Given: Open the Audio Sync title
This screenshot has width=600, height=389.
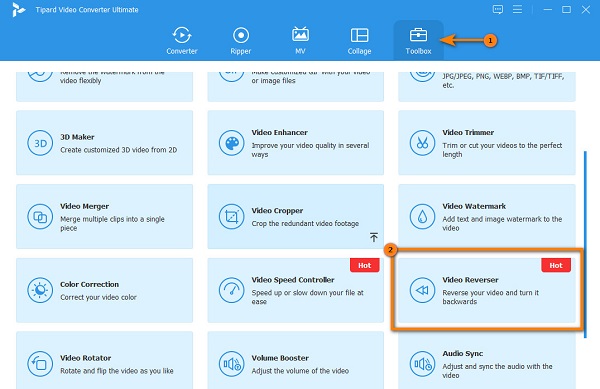Looking at the screenshot, I should (x=463, y=353).
